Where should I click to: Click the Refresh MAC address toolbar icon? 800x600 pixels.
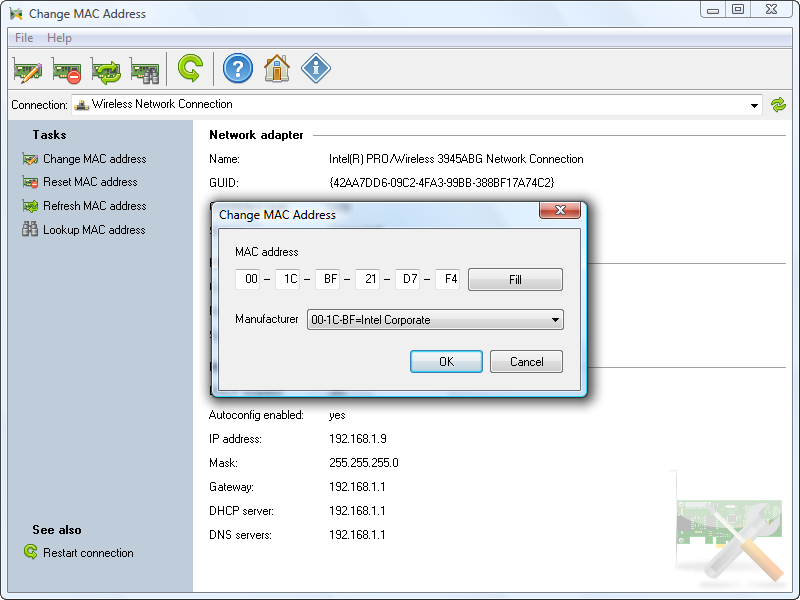(106, 70)
